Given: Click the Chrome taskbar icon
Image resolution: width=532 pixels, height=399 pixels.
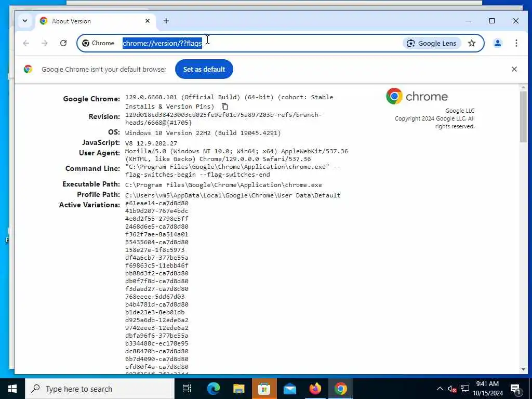Looking at the screenshot, I should pos(341,389).
